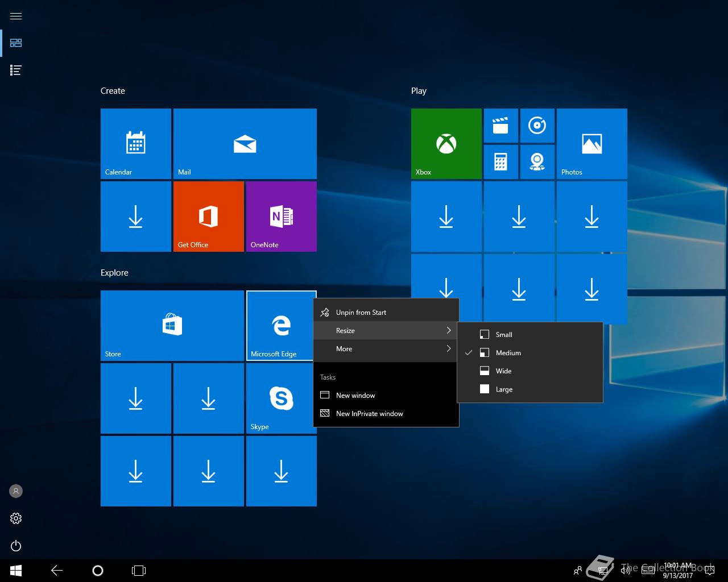Open the touch keyboard icon
Viewport: 728px width, 582px height.
click(x=648, y=571)
